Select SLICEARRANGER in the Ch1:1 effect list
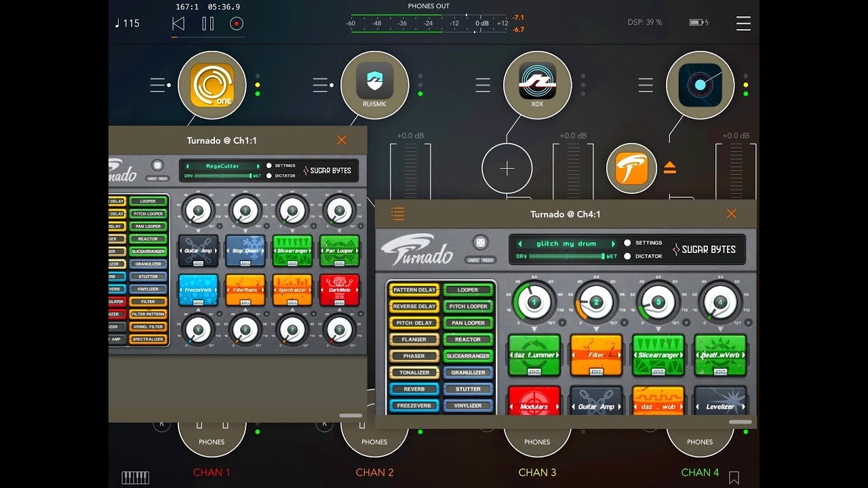Screen dimensions: 868x488 click(x=148, y=251)
